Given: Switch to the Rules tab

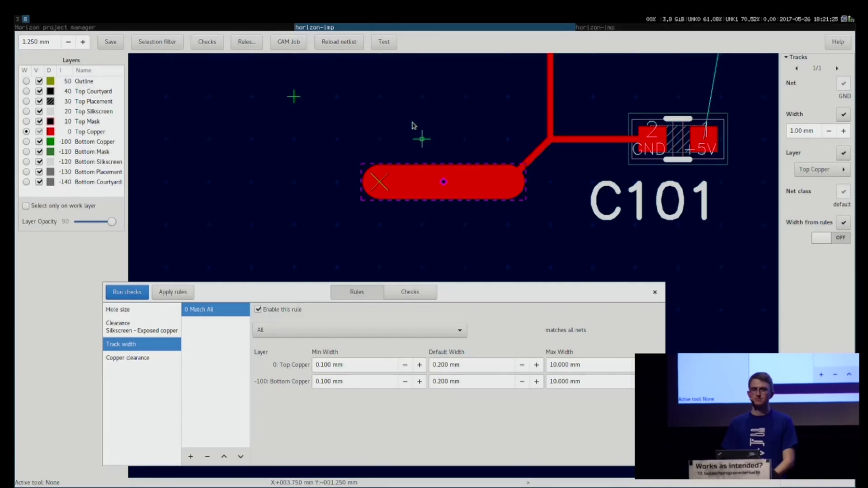Looking at the screenshot, I should point(357,292).
